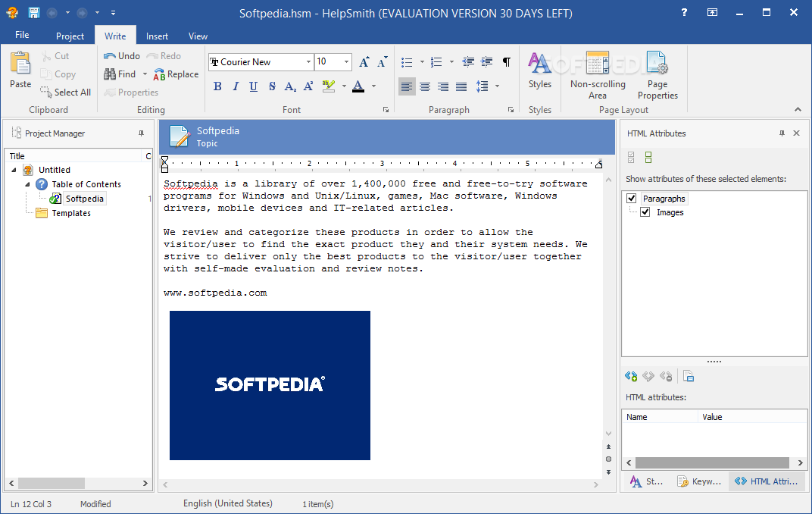Viewport: 812px width, 514px height.
Task: Click Add HTML attribute icon
Action: click(x=631, y=376)
